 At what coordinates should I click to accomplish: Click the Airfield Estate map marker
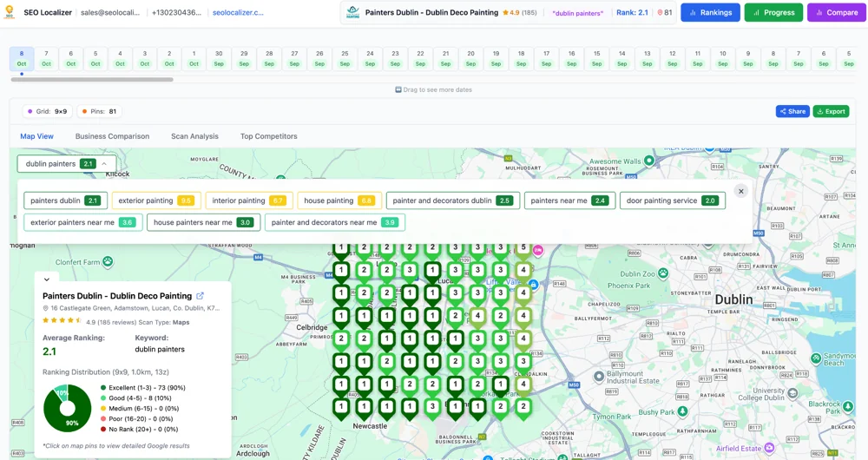[x=769, y=448]
